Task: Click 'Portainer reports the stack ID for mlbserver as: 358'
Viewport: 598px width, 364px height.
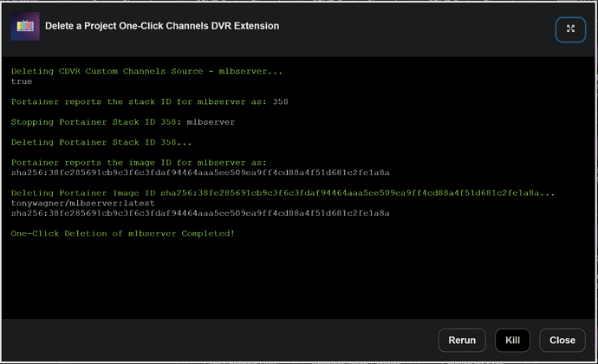Action: [149, 102]
